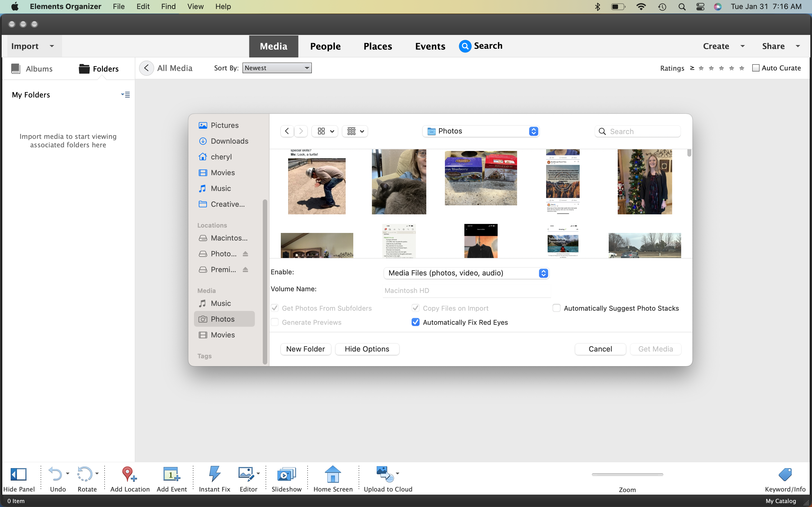This screenshot has height=507, width=812.
Task: Enable the Auto Curate checkbox
Action: click(x=756, y=68)
